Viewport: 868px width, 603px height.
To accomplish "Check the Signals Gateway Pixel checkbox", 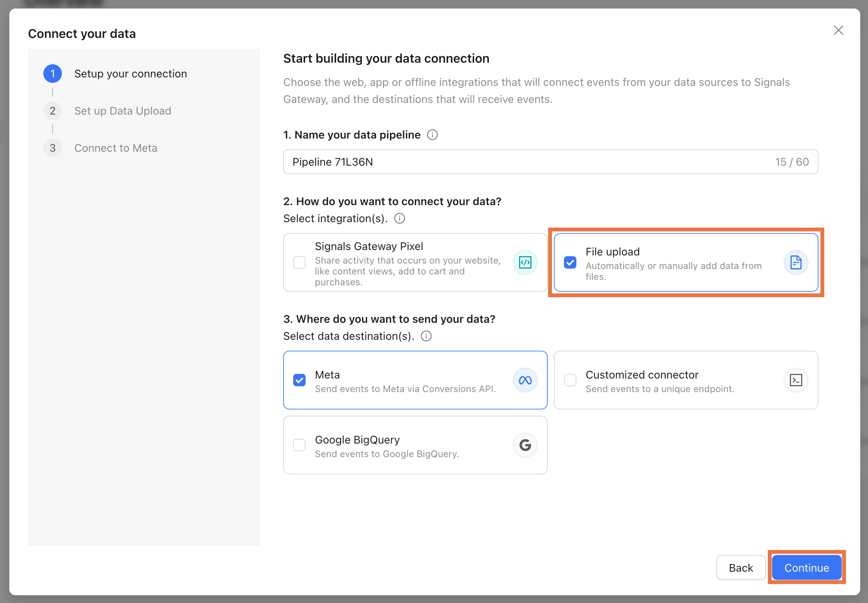I will point(299,262).
